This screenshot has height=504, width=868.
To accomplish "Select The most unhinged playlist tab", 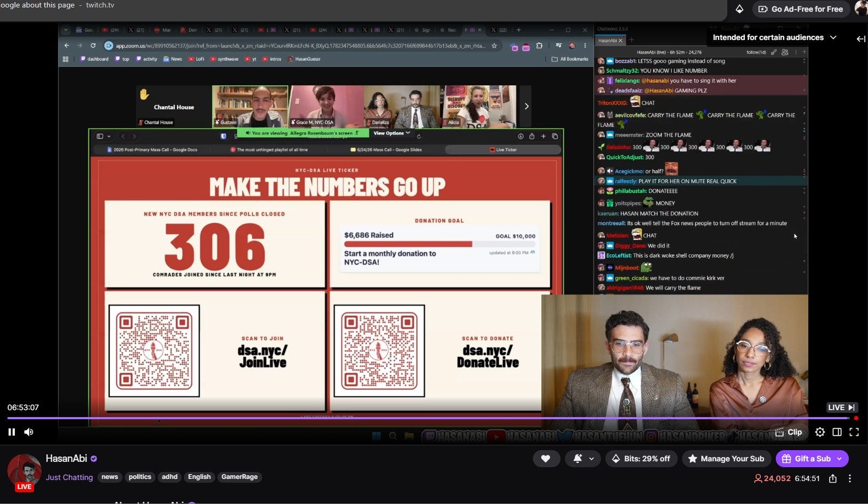I will coord(269,150).
